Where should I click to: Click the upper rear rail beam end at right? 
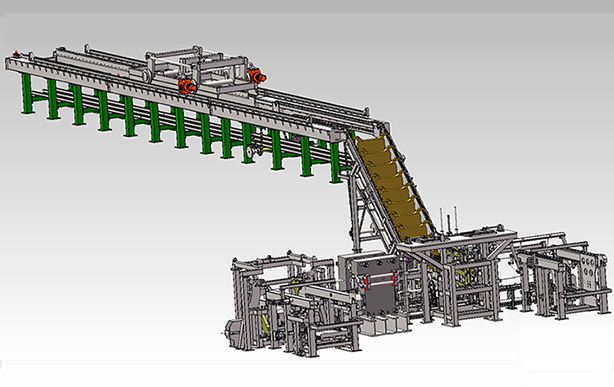click(x=364, y=112)
